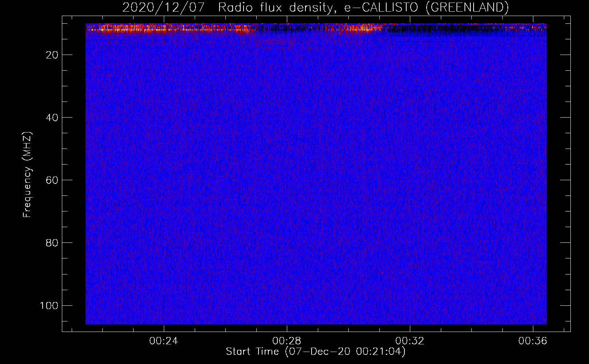Click the frequency tick label '80'

[x=52, y=243]
